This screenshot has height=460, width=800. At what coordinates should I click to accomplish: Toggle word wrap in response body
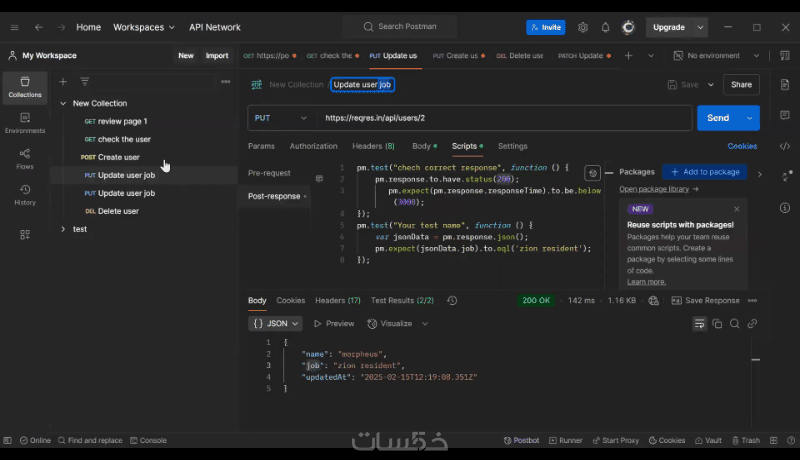click(699, 324)
